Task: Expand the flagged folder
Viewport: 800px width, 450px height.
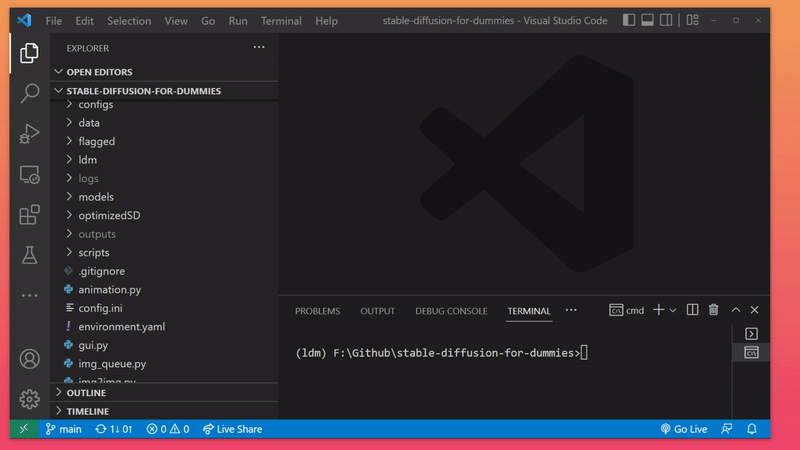Action: [164, 141]
